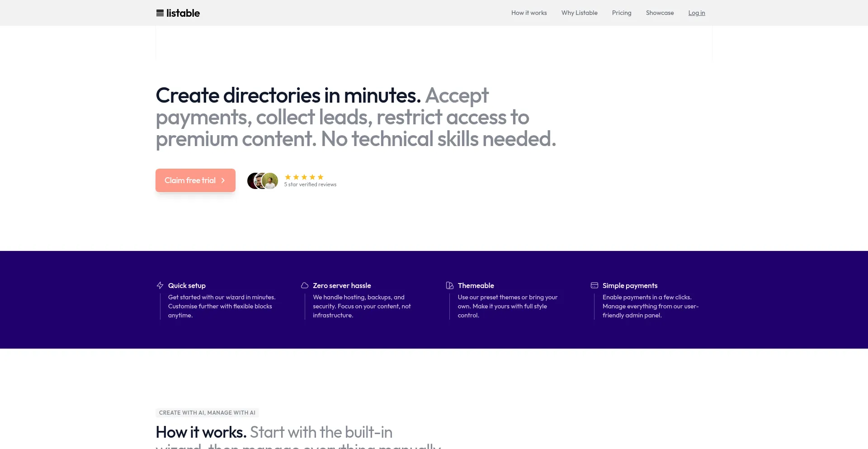Click the reviewer avatar photos

pos(263,181)
